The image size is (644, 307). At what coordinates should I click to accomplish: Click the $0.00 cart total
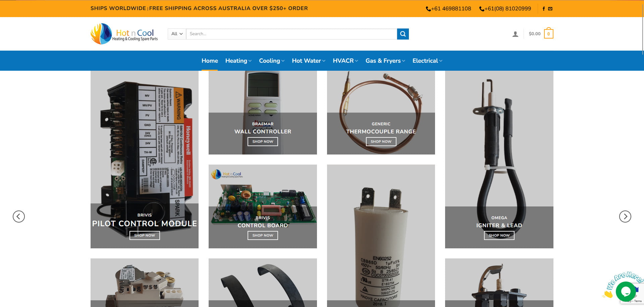coord(534,34)
